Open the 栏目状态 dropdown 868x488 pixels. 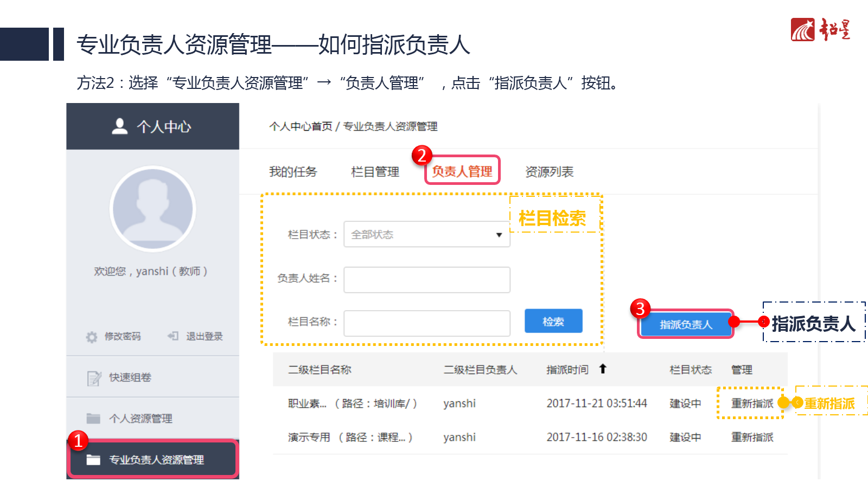tap(427, 234)
